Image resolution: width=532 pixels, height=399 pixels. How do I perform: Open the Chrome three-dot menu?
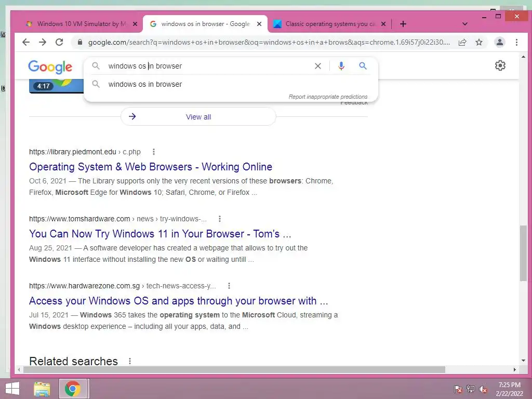coord(516,42)
